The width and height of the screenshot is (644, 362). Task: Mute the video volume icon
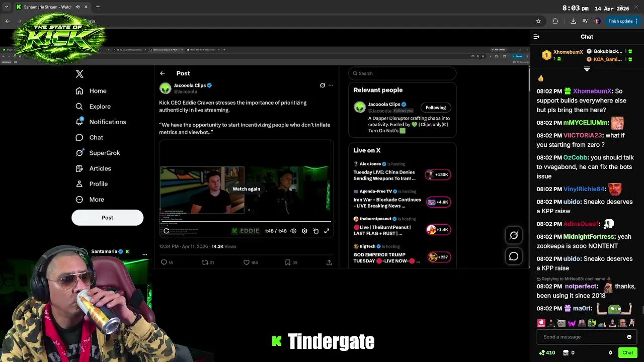click(293, 231)
